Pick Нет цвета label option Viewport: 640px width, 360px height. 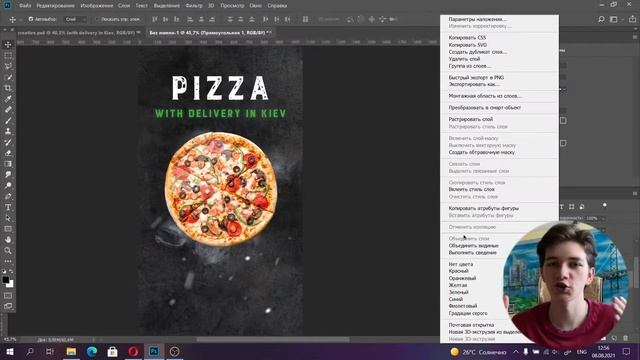[461, 264]
